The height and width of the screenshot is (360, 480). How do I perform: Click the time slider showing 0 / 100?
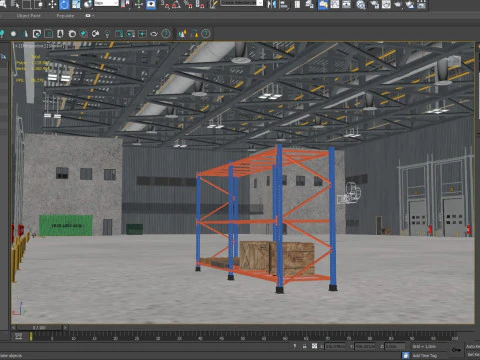(39, 328)
